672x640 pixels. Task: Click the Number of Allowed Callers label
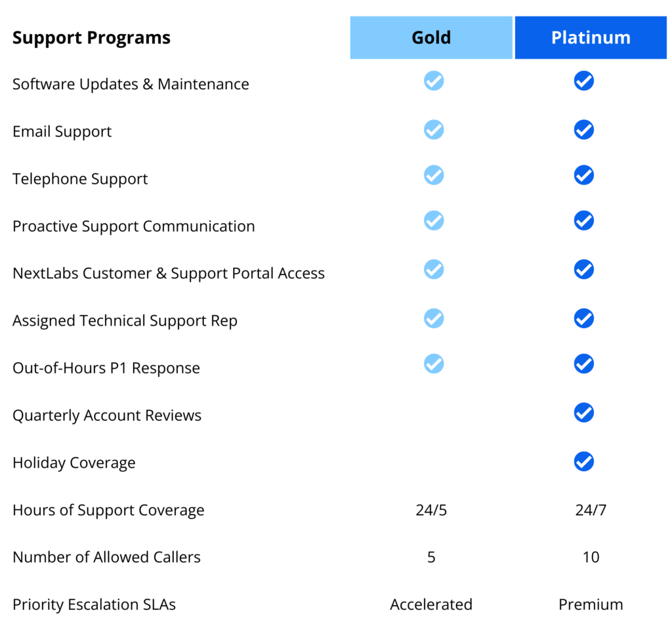(x=106, y=557)
